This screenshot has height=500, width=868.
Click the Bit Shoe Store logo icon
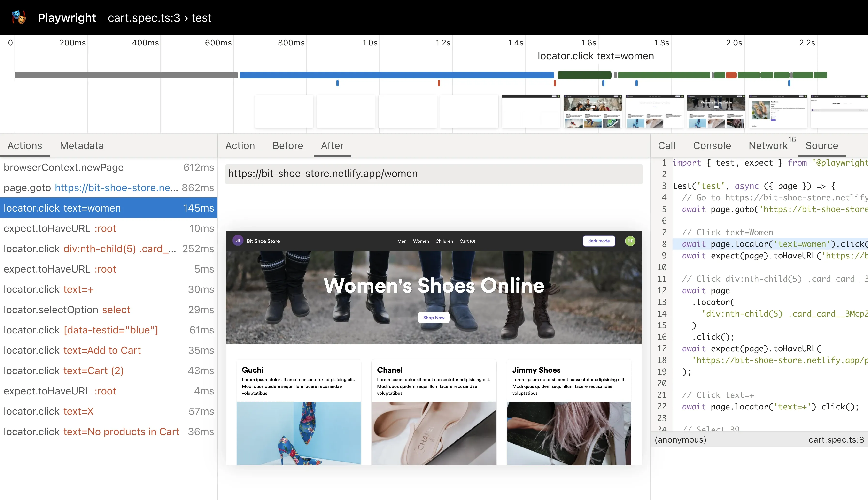[238, 241]
